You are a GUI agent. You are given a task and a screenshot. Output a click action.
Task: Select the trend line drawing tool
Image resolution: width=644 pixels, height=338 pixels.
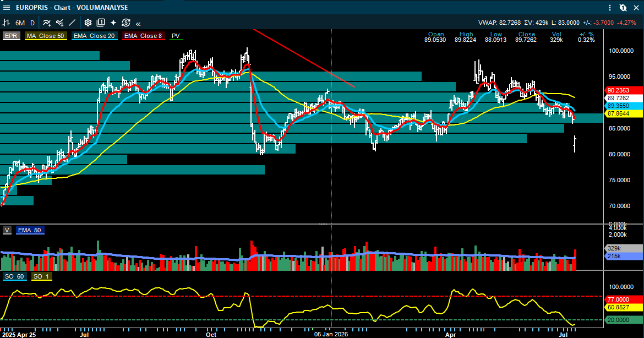pos(72,23)
